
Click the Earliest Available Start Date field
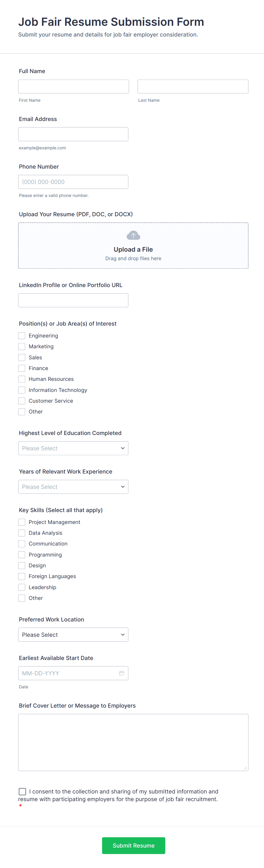click(x=68, y=673)
